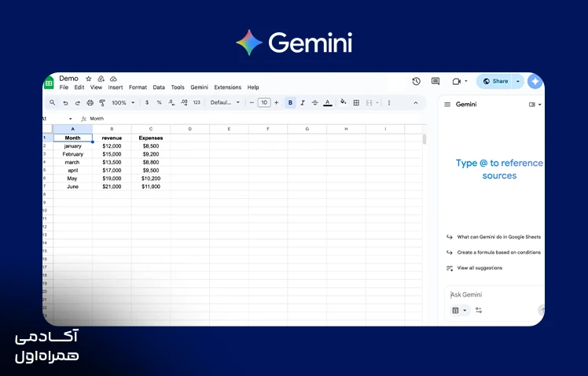Increase font size with plus
The image size is (588, 376).
tap(277, 102)
